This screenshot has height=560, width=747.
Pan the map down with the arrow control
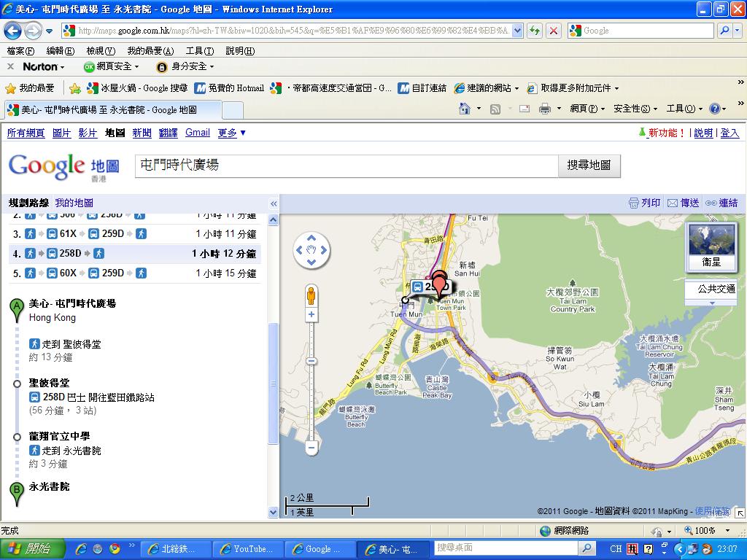click(311, 262)
